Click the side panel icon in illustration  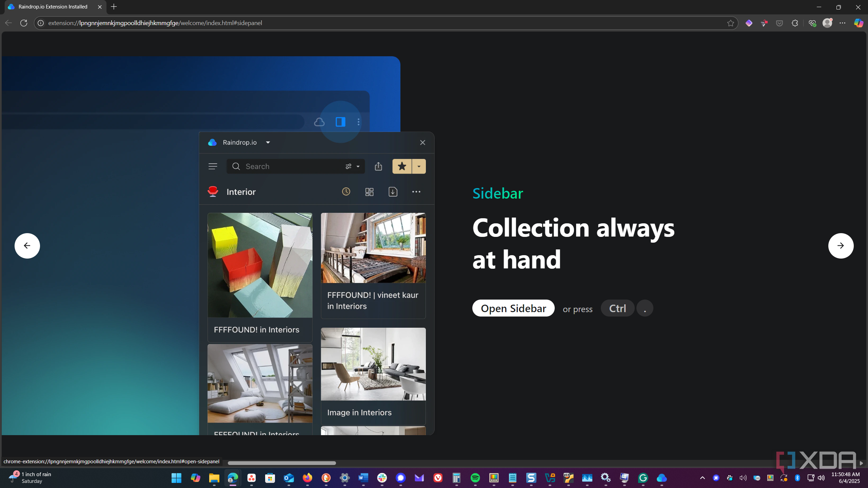click(x=340, y=122)
